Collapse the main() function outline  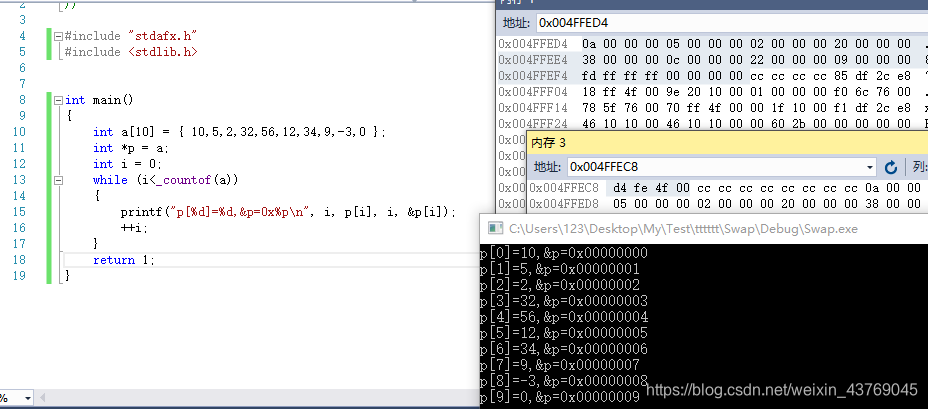(x=58, y=100)
